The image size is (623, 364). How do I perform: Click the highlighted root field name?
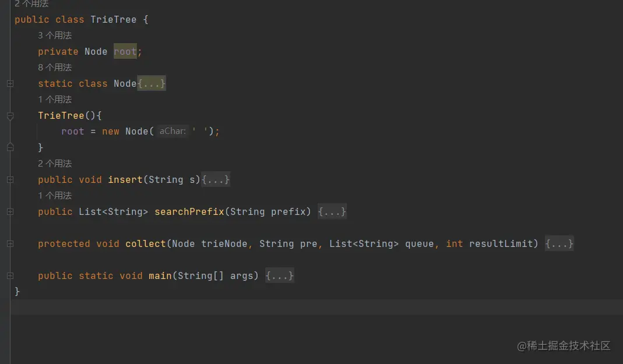(x=125, y=51)
